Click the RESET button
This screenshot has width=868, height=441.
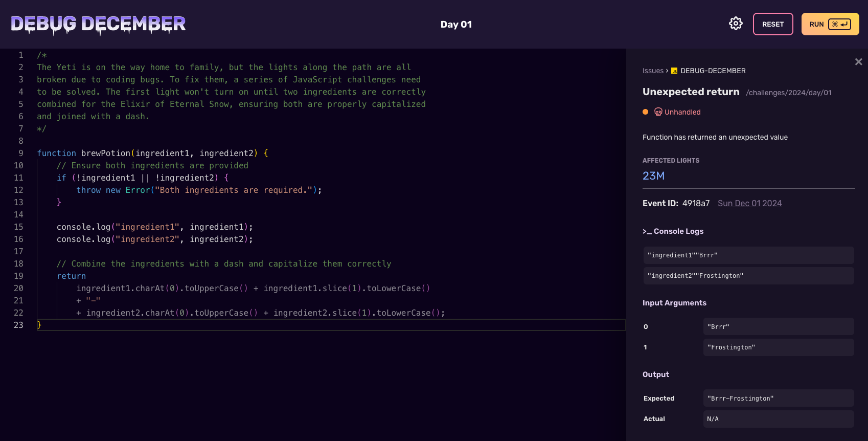click(773, 24)
